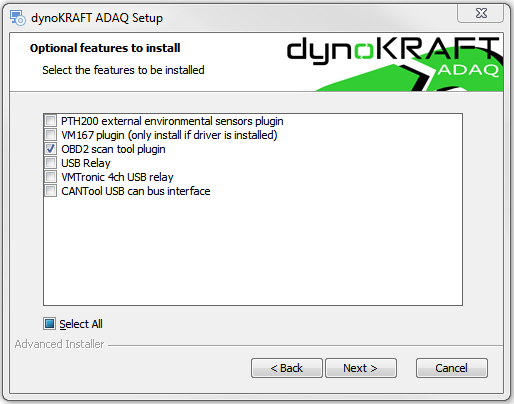
Task: Tick VMTronic 4ch USB relay checkbox
Action: 51,177
